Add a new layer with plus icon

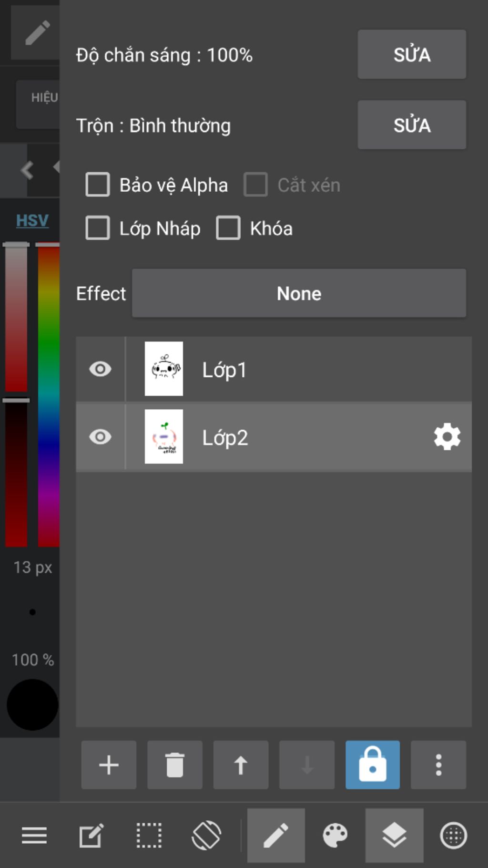[109, 765]
